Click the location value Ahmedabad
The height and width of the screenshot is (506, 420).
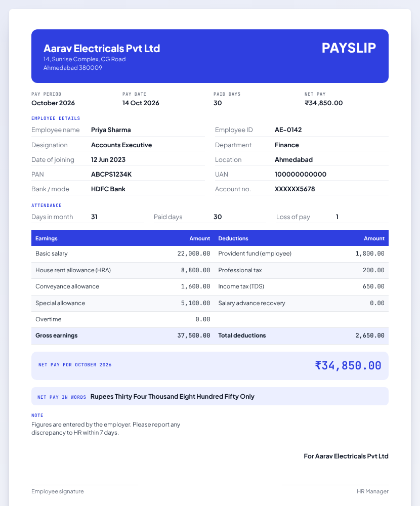pyautogui.click(x=293, y=159)
